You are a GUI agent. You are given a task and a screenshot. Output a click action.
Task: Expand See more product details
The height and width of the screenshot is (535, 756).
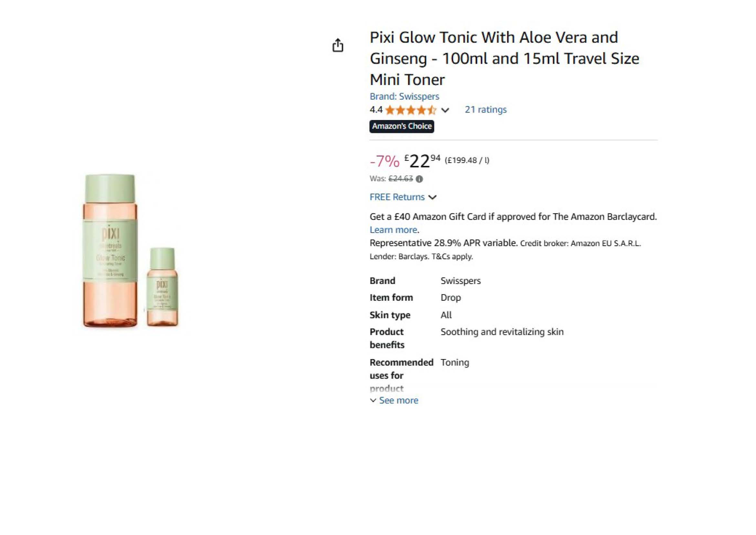click(394, 400)
